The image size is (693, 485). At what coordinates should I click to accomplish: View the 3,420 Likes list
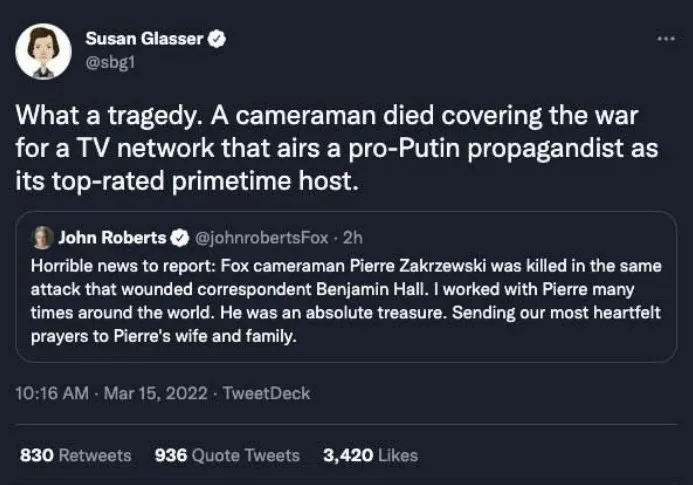coord(369,455)
